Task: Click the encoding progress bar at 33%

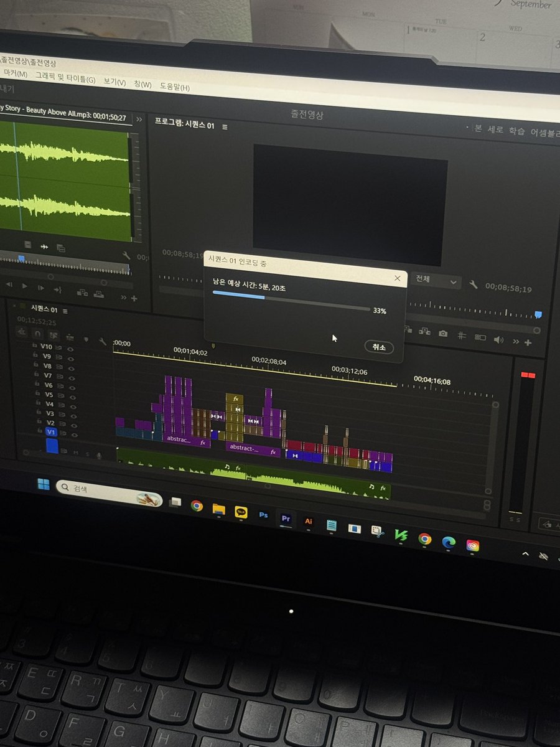Action: 291,301
